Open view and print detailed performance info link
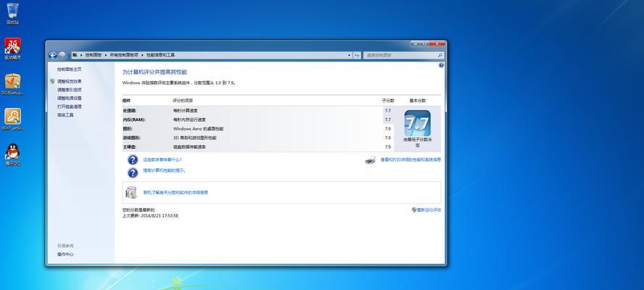Screen dimensions: 644x290 410,159
